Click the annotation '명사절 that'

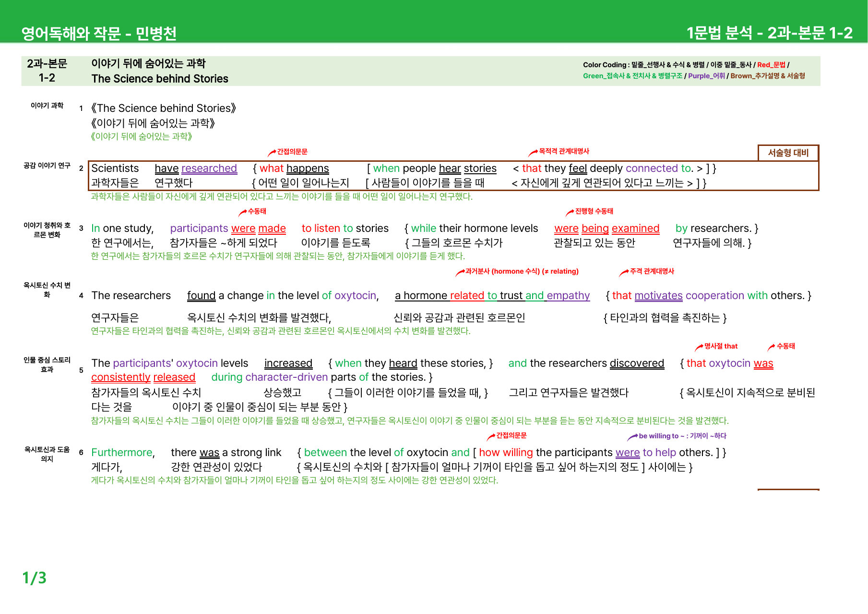click(x=721, y=346)
